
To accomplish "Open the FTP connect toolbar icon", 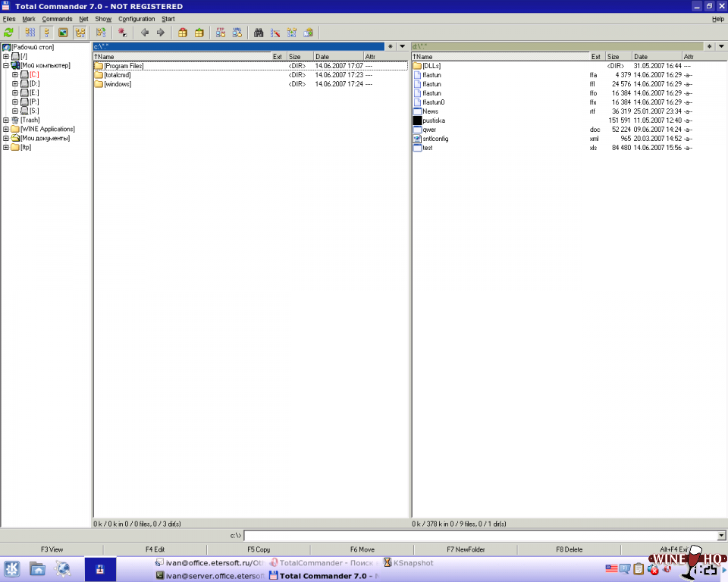I will pos(221,33).
